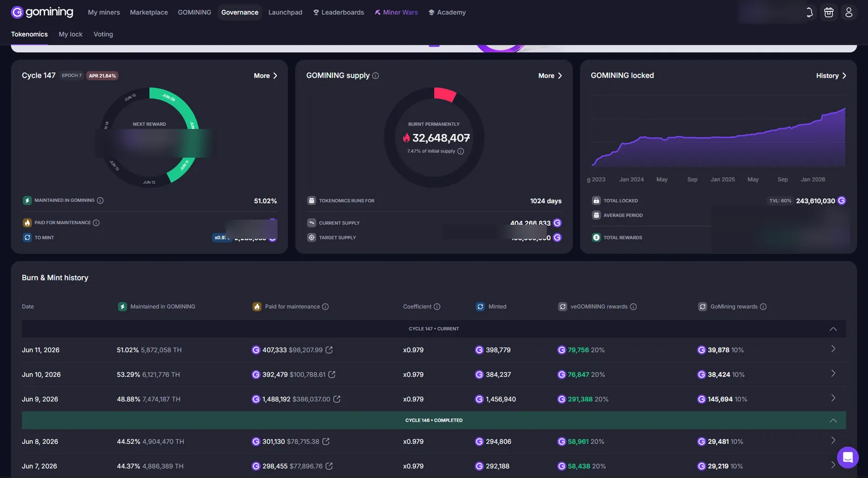Open external link for $386,037.00 payment
Image resolution: width=868 pixels, height=478 pixels.
click(336, 399)
